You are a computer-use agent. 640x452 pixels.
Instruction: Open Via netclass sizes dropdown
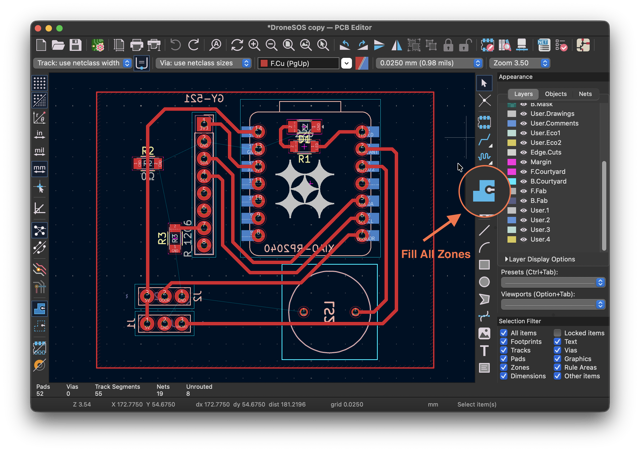(x=203, y=63)
